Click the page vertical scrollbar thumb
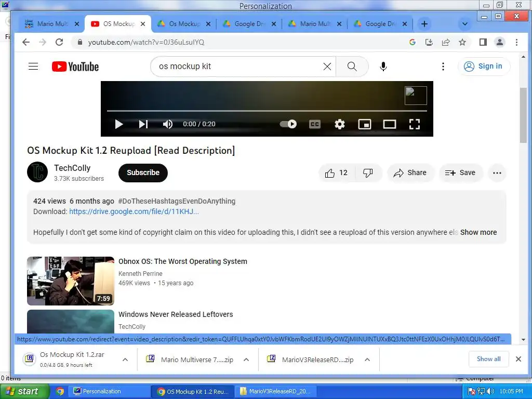The image size is (532, 399). 523,115
